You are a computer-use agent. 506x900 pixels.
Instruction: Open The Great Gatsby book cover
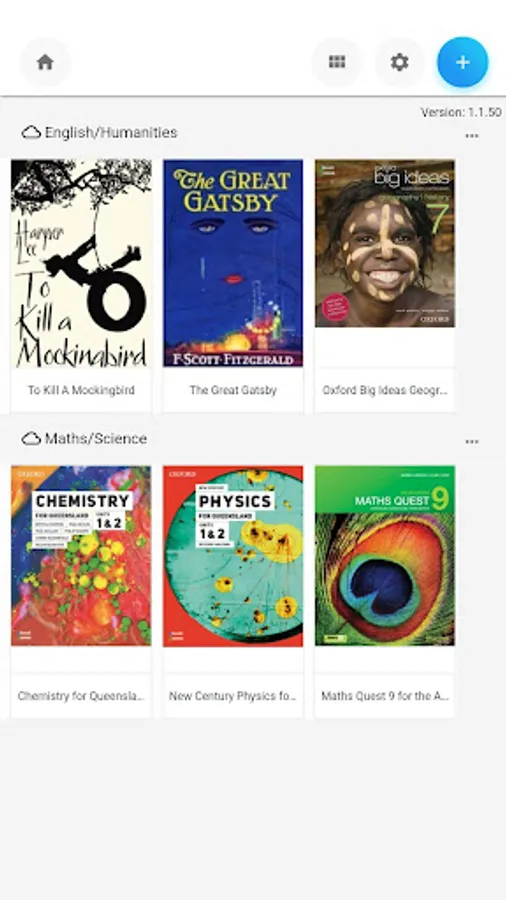click(x=233, y=263)
